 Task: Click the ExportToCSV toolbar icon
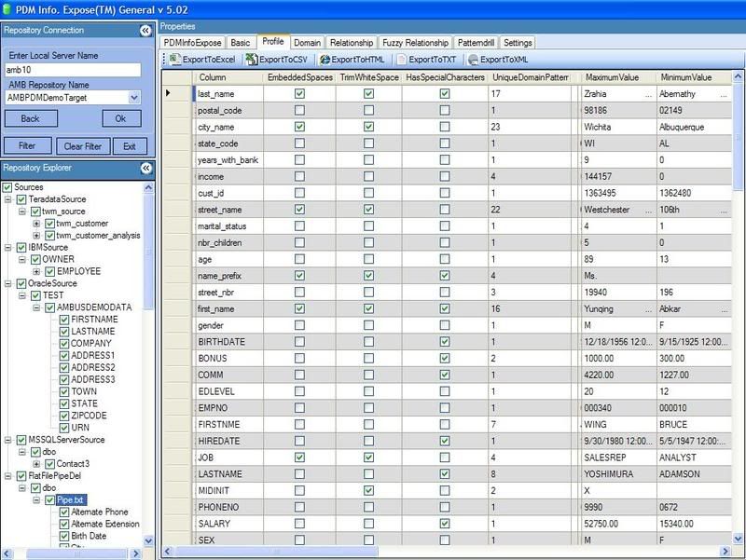[x=251, y=59]
